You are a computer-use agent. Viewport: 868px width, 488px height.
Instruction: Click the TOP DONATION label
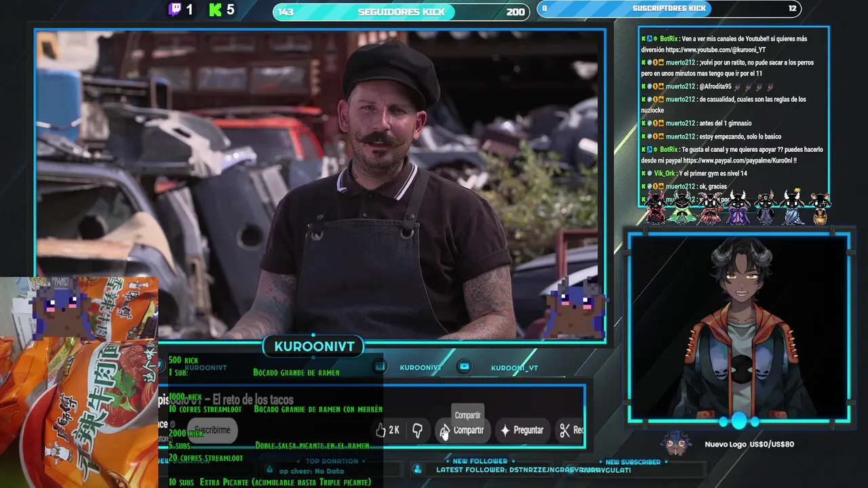(332, 461)
